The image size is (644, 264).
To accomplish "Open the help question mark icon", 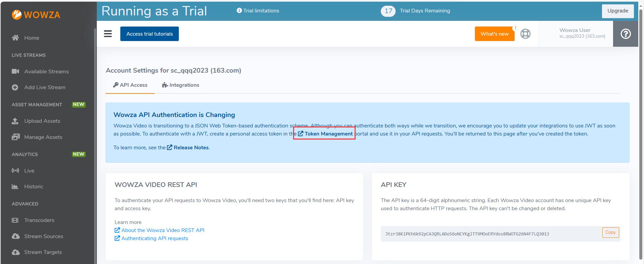I will pos(625,34).
